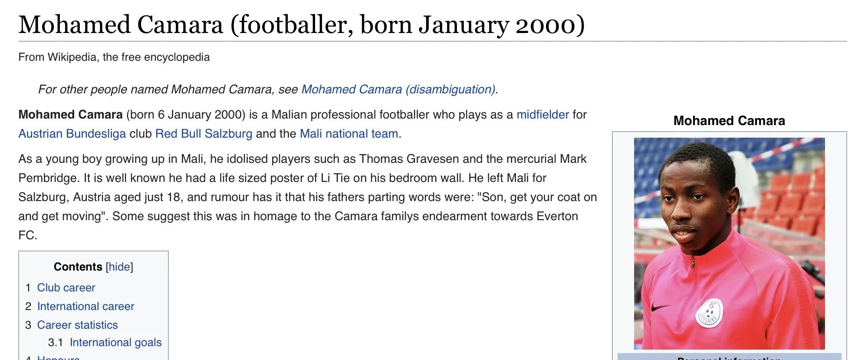868x360 pixels.
Task: Go to the Red Bull Salzburg page
Action: point(204,134)
